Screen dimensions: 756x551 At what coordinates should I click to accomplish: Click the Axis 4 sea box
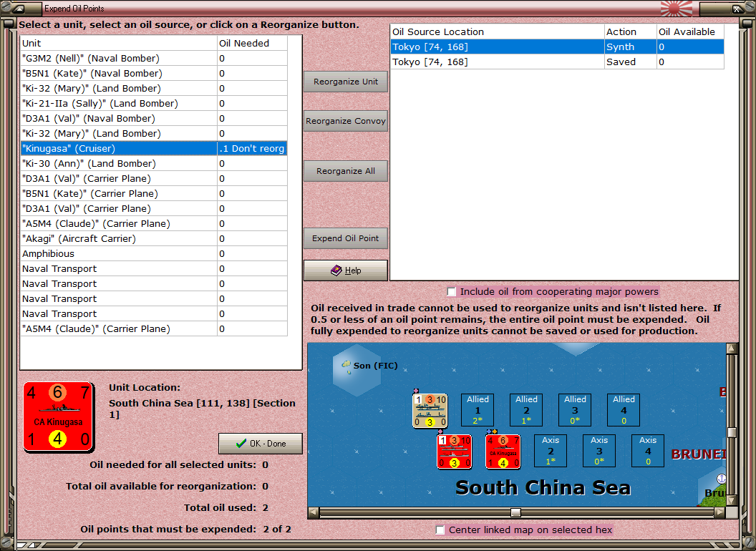(x=647, y=451)
